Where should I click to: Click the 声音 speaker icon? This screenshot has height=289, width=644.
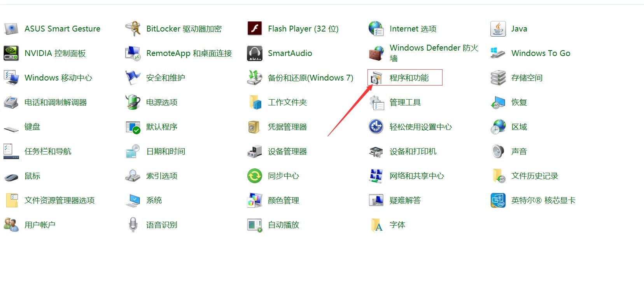pos(498,151)
